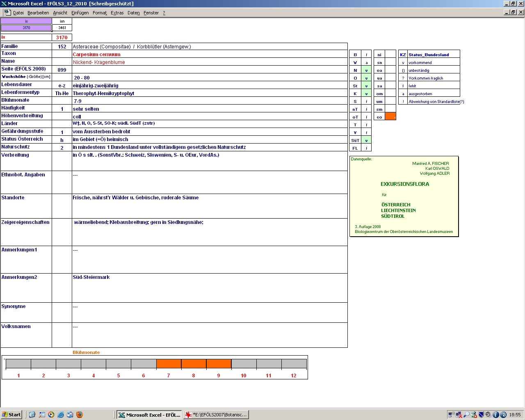Image resolution: width=525 pixels, height=420 pixels.
Task: Open the Fenster menu
Action: [151, 13]
